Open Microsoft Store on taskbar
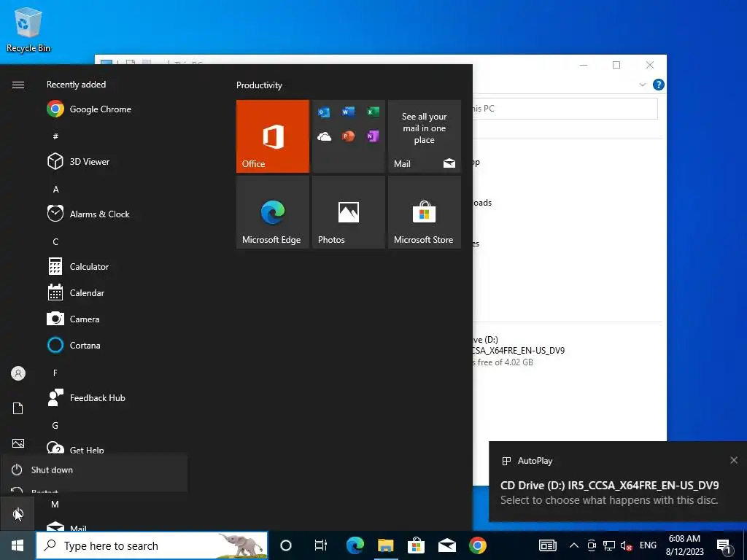This screenshot has width=747, height=560. [416, 545]
